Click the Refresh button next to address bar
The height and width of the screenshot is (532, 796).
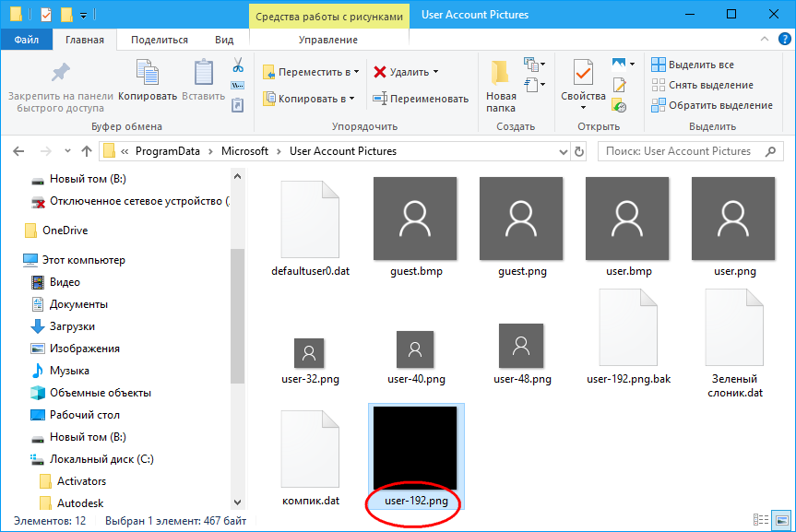[578, 151]
